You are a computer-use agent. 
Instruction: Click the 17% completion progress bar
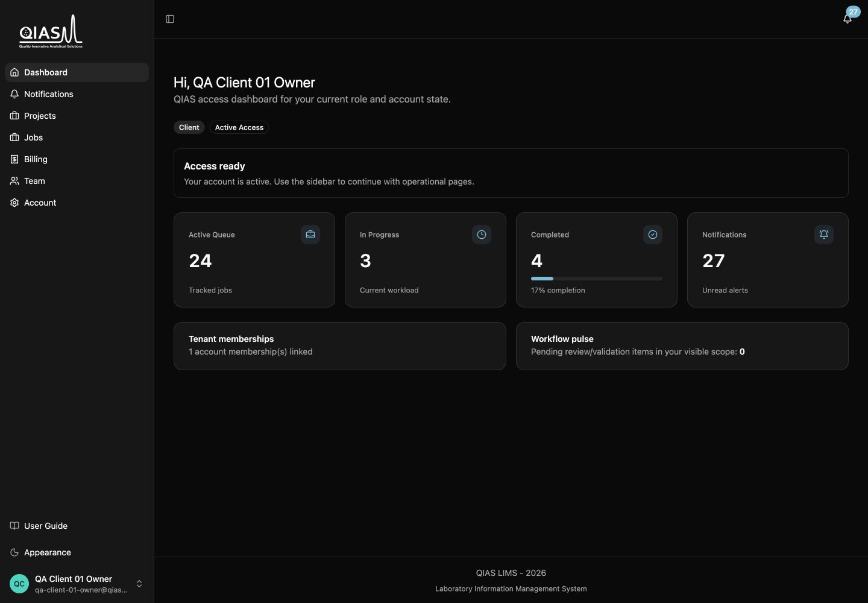597,279
